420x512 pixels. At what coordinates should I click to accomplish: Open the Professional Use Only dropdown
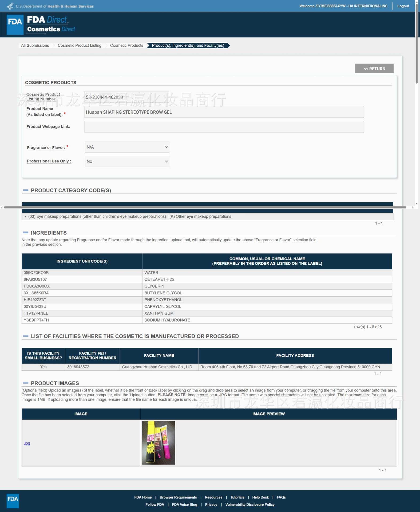127,161
